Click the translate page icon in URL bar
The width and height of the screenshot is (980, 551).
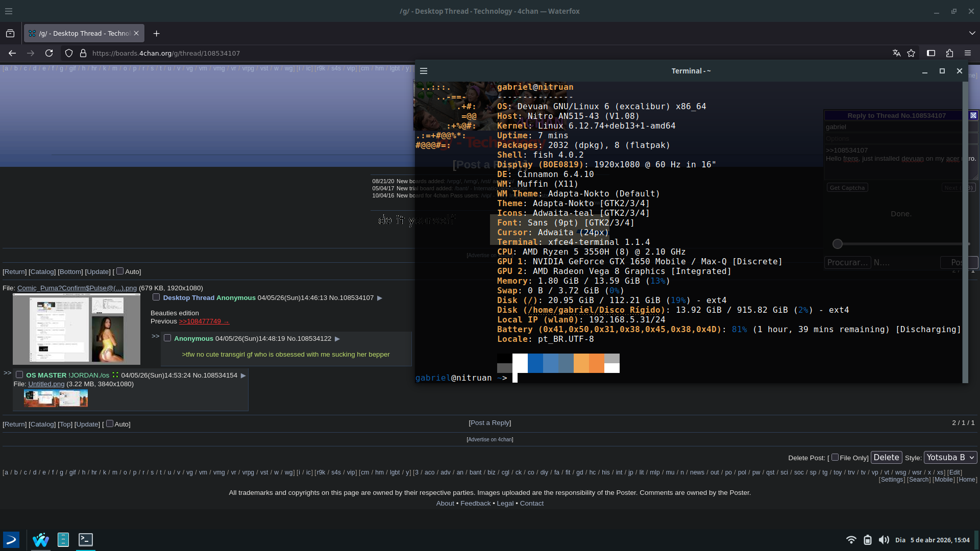pyautogui.click(x=896, y=53)
